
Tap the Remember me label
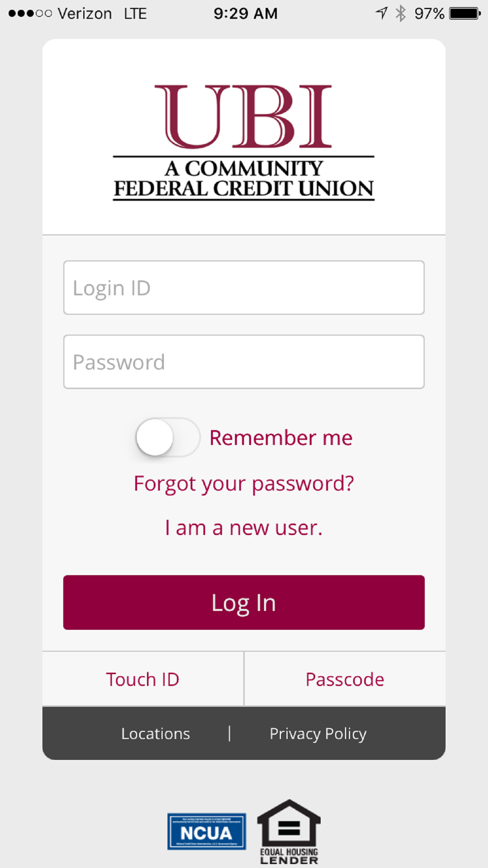(281, 438)
